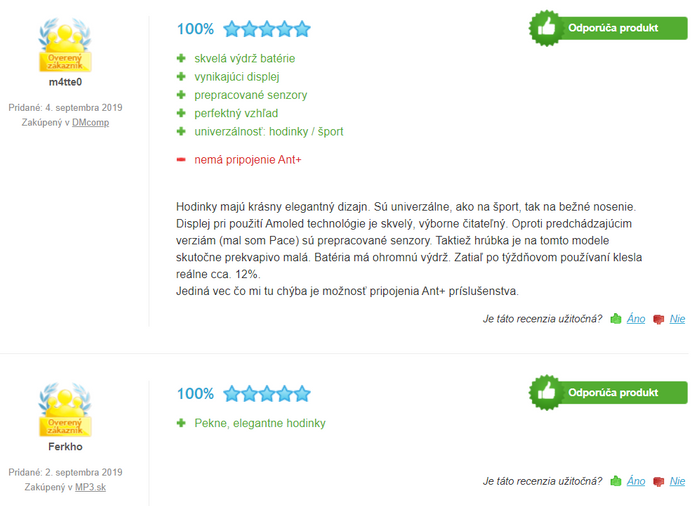This screenshot has height=506, width=700.
Task: Open the MP3.sk shop link
Action: pos(91,487)
